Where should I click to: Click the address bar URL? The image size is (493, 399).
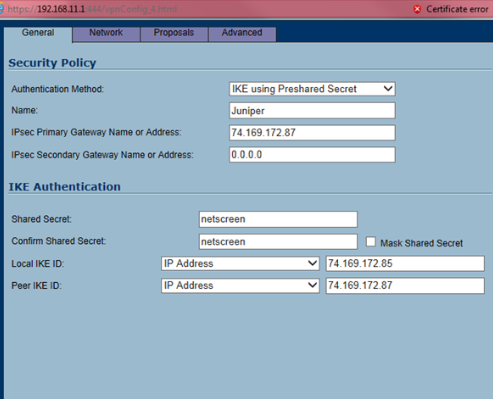(x=92, y=9)
